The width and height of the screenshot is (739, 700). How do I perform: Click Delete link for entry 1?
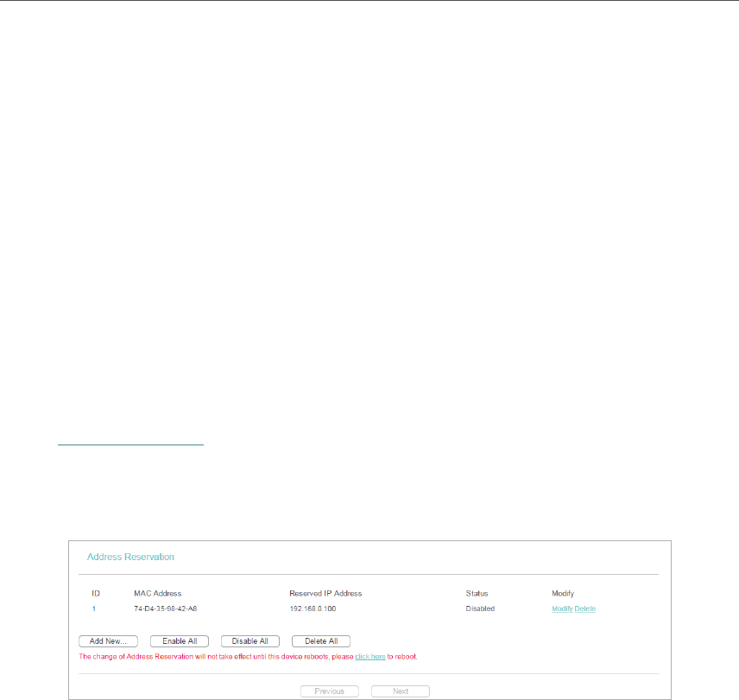[x=584, y=609]
